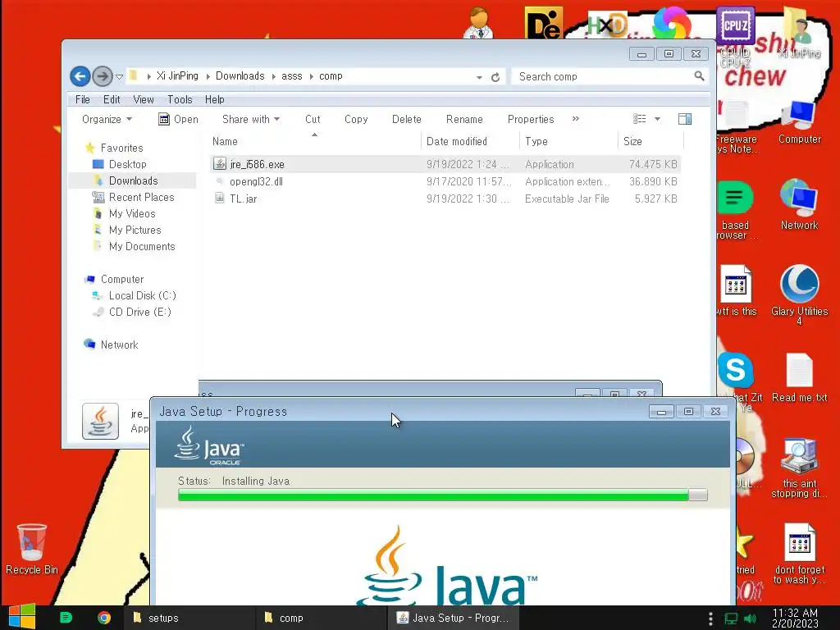Open the View menu

[x=143, y=99]
